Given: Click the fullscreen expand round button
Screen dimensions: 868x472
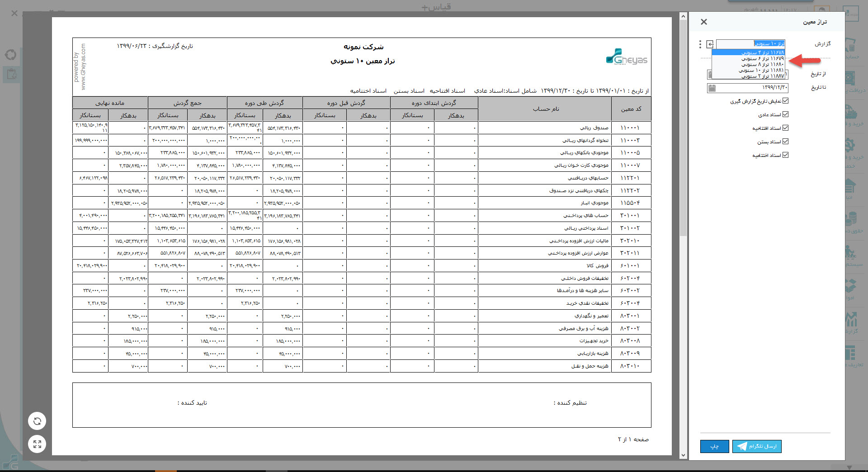Looking at the screenshot, I should coord(37,444).
